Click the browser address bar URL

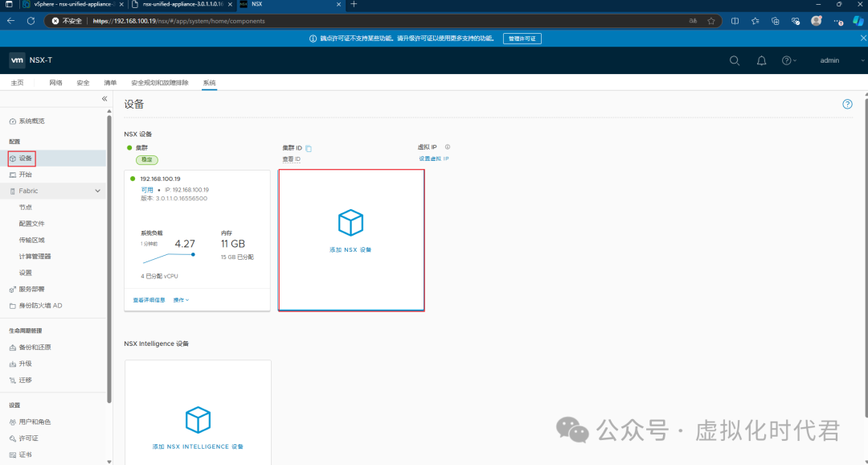point(178,21)
